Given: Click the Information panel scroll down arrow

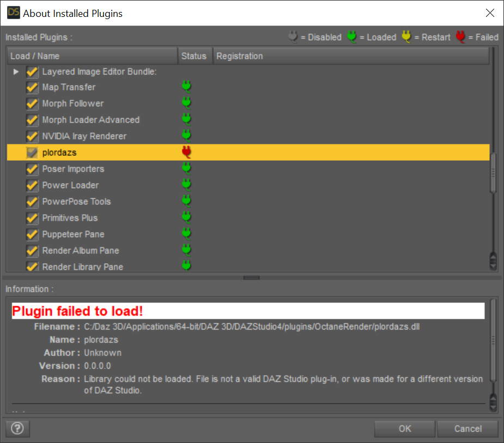Looking at the screenshot, I should pos(493,406).
